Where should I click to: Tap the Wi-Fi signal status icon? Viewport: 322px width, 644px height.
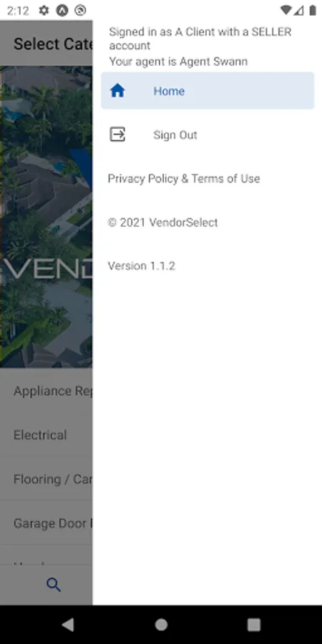(x=286, y=10)
